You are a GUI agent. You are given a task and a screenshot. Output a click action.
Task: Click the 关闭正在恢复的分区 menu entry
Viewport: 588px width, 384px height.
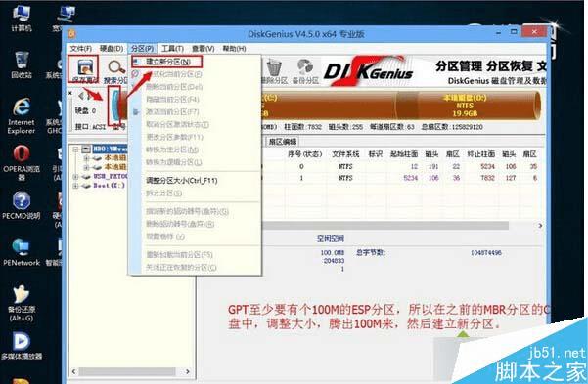[181, 267]
